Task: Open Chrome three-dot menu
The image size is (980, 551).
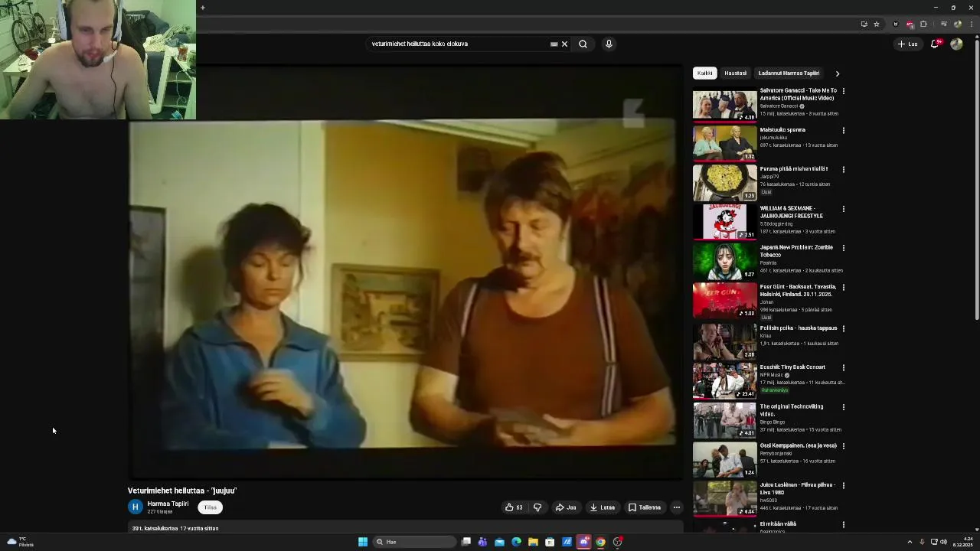Action: [x=972, y=24]
